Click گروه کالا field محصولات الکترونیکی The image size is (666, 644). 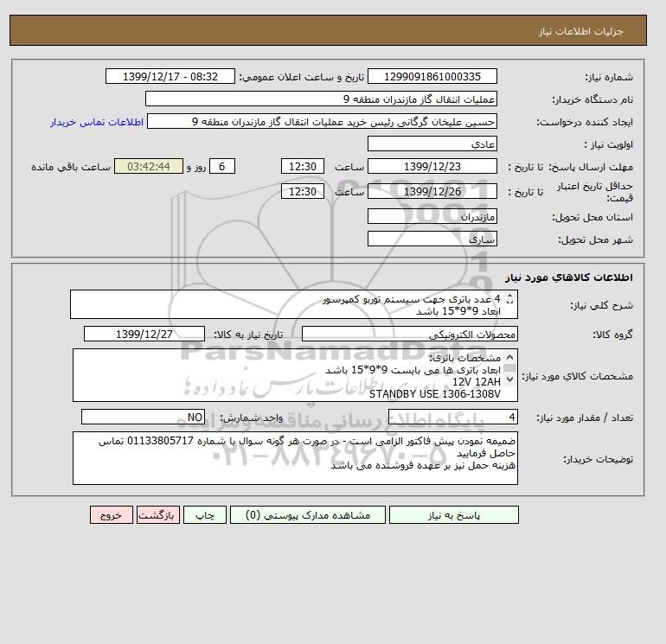point(409,334)
